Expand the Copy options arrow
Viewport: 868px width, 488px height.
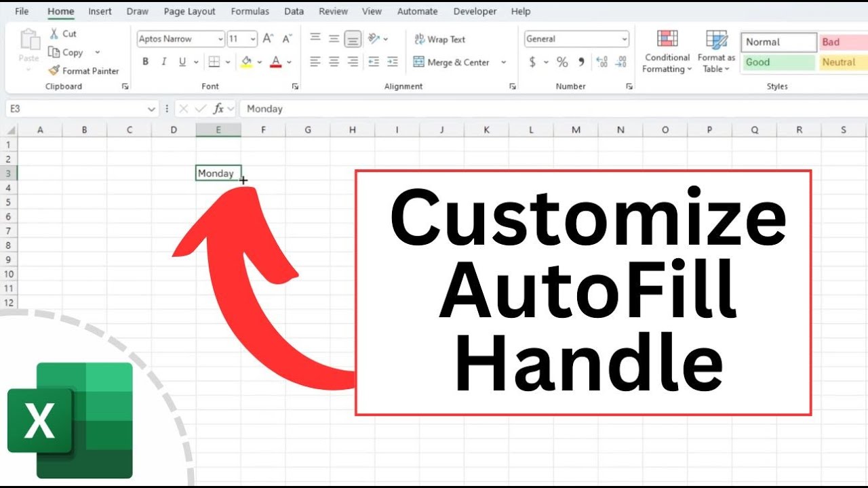click(97, 52)
